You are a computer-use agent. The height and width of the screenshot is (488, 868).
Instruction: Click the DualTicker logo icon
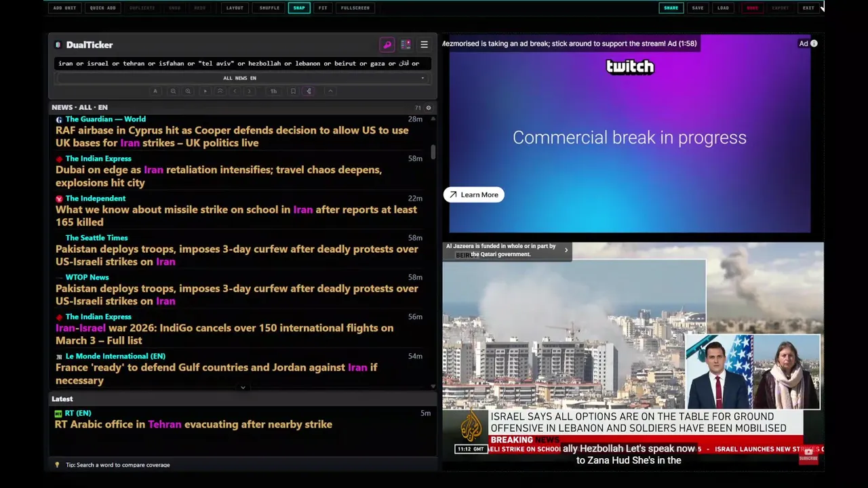[58, 45]
